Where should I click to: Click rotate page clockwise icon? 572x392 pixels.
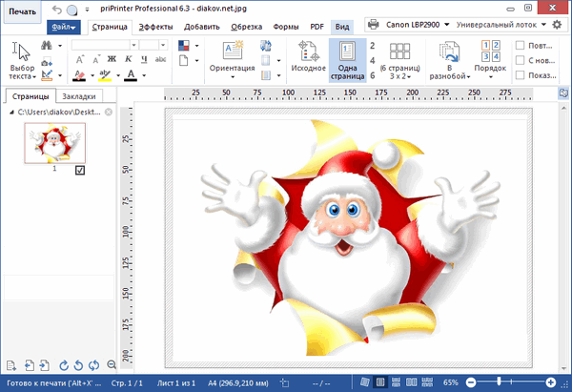pos(64,365)
